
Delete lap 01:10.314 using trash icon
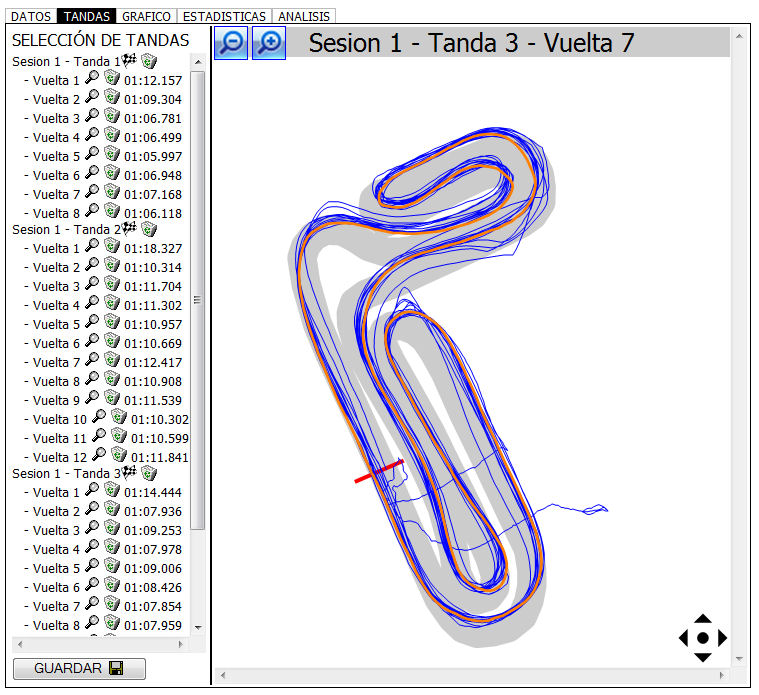click(x=112, y=265)
